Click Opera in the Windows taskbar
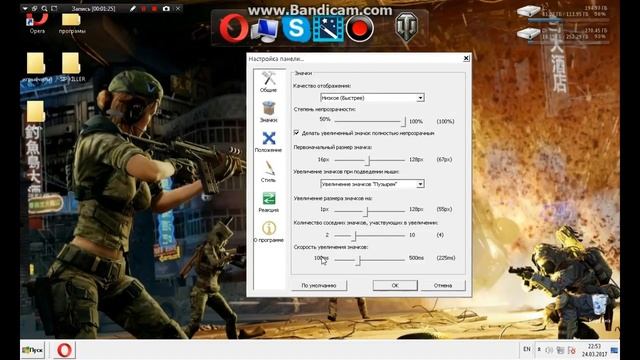640x360 pixels. pos(64,350)
